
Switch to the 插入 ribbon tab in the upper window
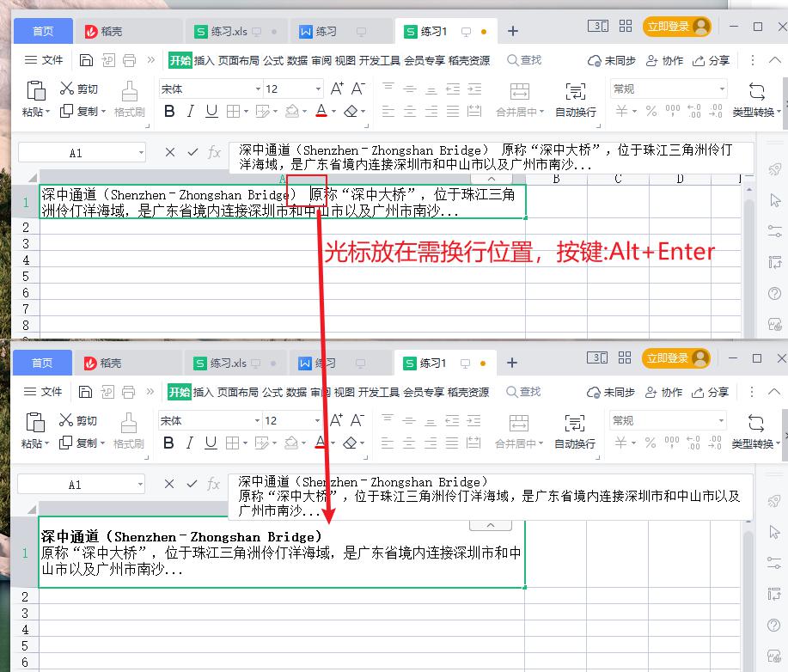click(204, 60)
